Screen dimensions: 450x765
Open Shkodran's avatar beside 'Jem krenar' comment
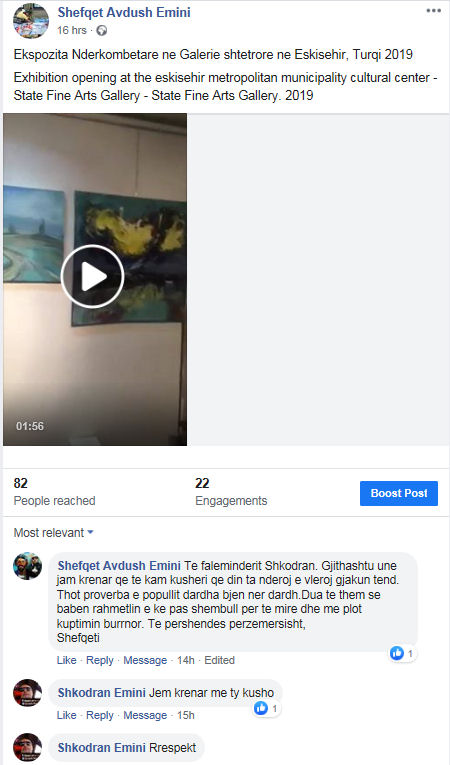point(27,693)
